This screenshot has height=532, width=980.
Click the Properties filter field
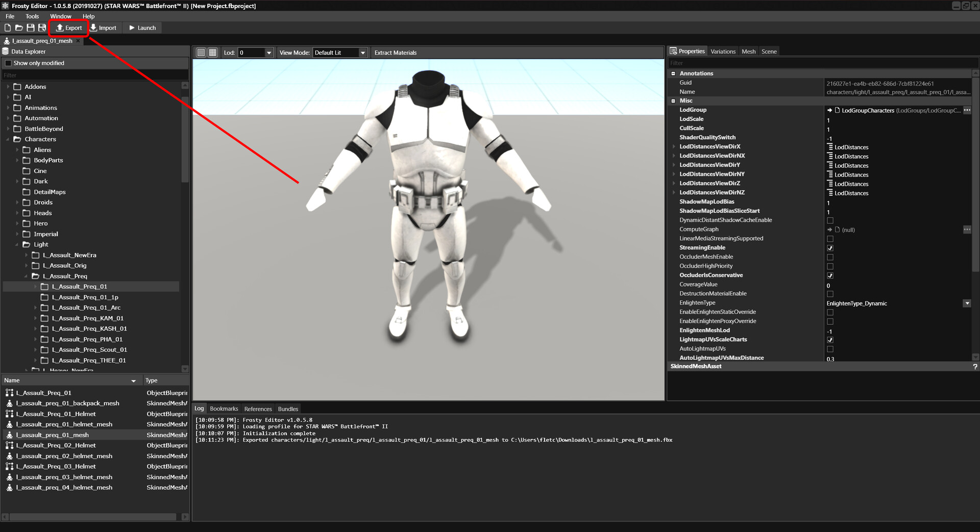[823, 63]
